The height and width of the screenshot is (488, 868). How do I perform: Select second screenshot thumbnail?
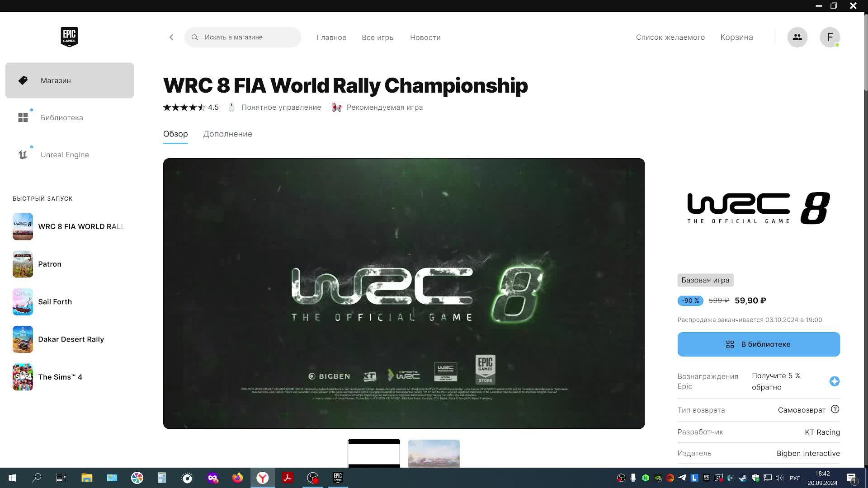(x=434, y=453)
